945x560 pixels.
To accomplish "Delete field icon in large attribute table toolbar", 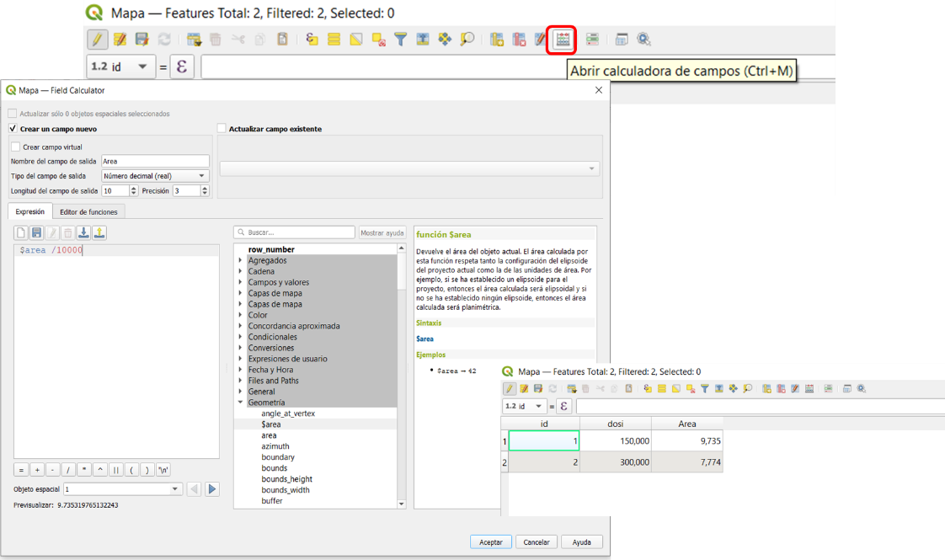I will tap(519, 40).
